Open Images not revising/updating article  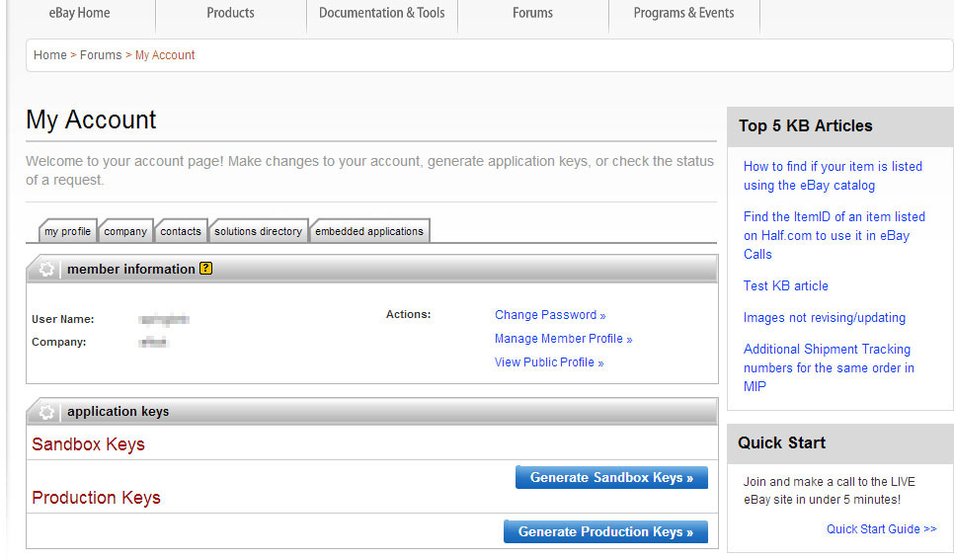tap(825, 318)
